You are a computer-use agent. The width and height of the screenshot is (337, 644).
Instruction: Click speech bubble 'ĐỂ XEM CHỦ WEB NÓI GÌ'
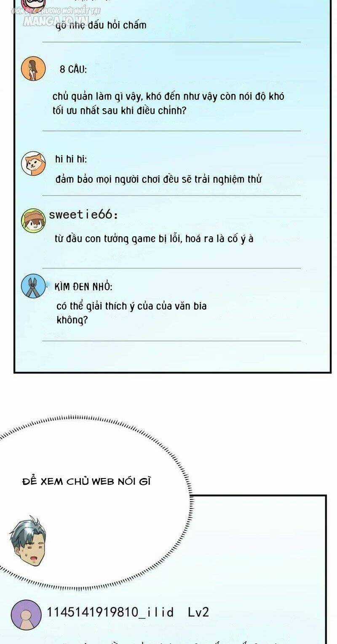pos(86,481)
